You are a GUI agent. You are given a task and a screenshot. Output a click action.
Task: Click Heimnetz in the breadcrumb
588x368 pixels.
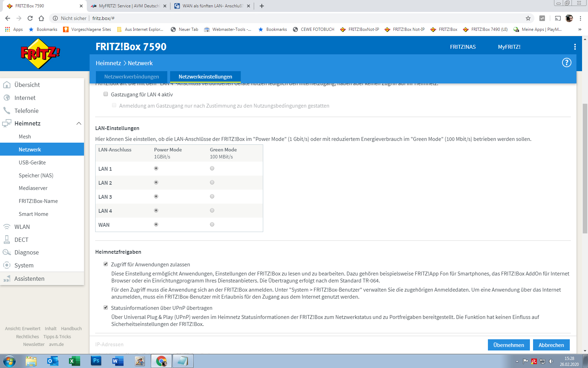pyautogui.click(x=108, y=63)
